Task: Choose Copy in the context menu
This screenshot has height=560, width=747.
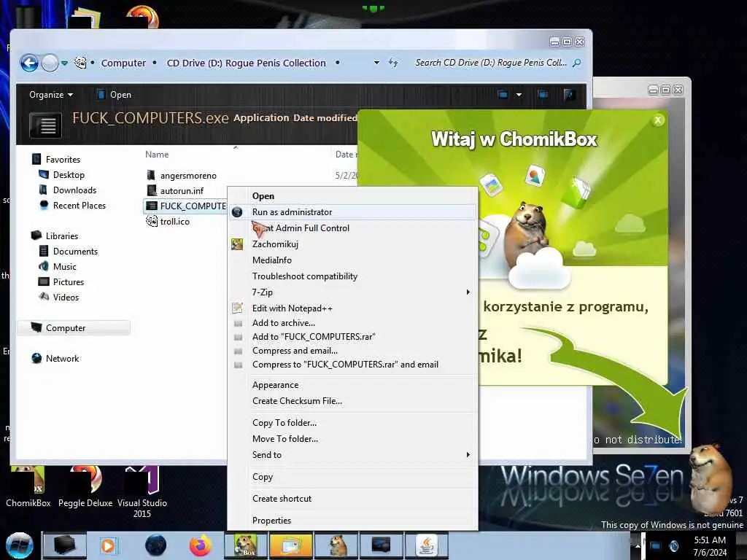Action: [x=352, y=477]
